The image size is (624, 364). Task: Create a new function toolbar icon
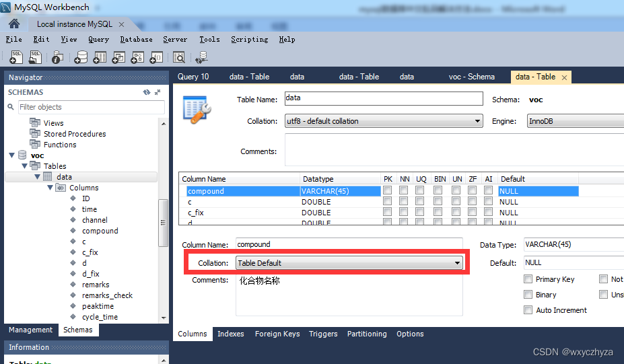[x=156, y=57]
